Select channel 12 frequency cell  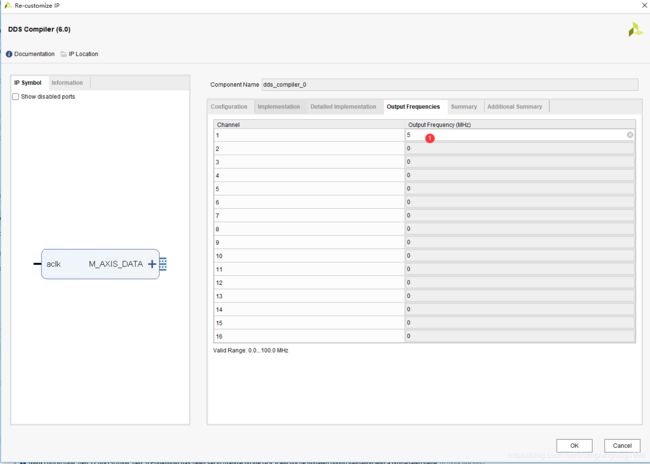pos(519,282)
